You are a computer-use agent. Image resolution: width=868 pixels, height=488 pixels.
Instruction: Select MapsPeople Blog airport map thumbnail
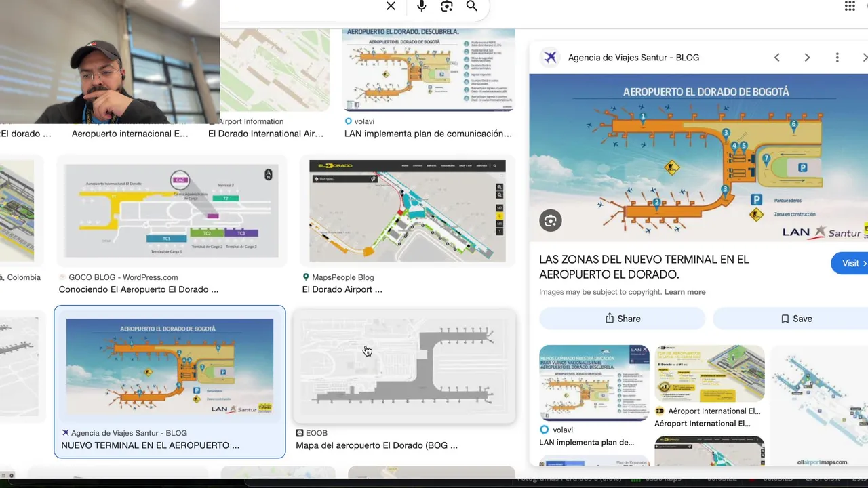[x=407, y=211]
